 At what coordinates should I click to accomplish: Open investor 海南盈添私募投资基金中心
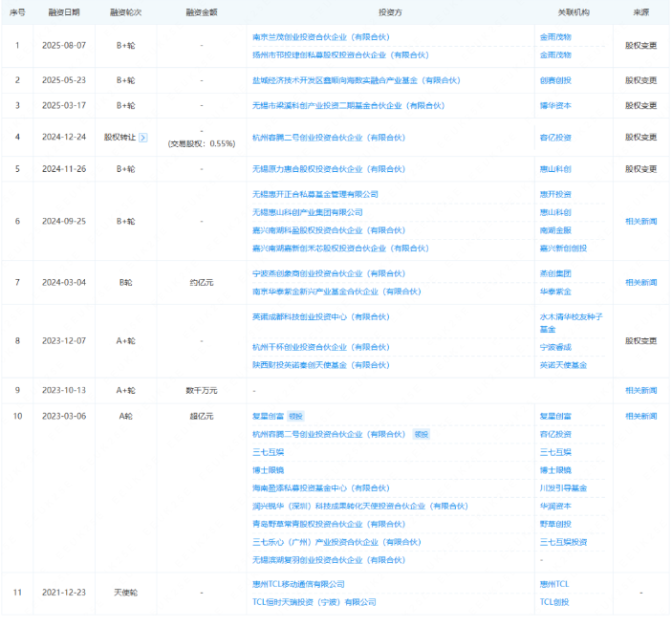point(320,488)
